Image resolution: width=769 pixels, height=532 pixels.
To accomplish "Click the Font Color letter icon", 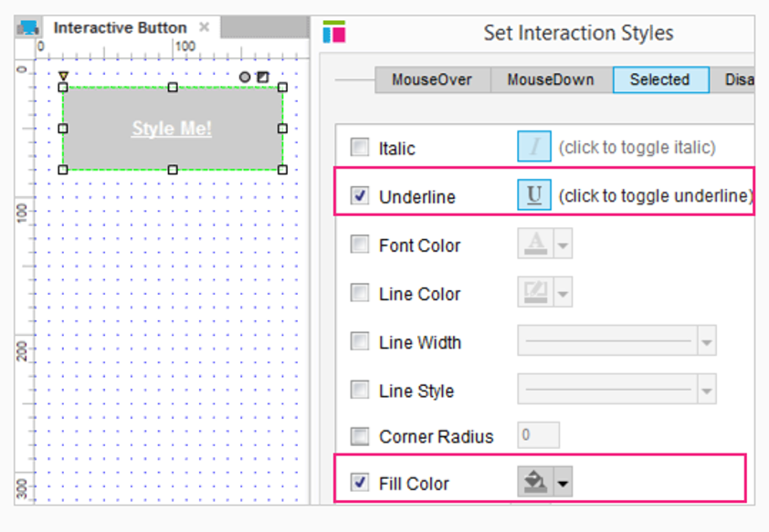I will pos(535,245).
